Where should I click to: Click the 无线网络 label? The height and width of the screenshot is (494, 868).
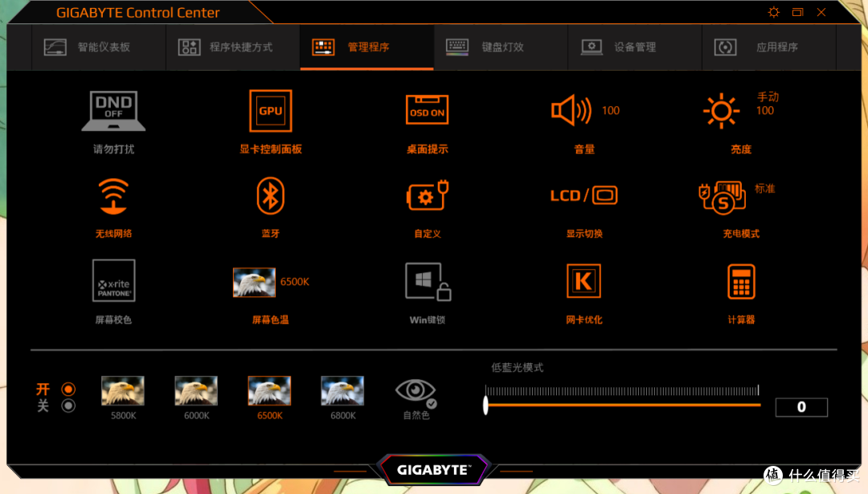tap(113, 234)
